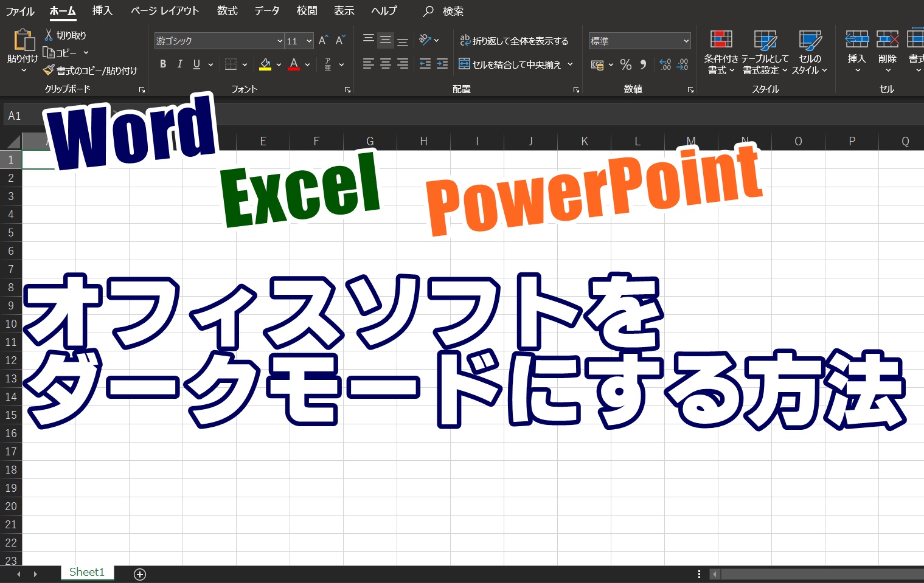924x583 pixels.
Task: Increase indent icon
Action: pos(442,64)
